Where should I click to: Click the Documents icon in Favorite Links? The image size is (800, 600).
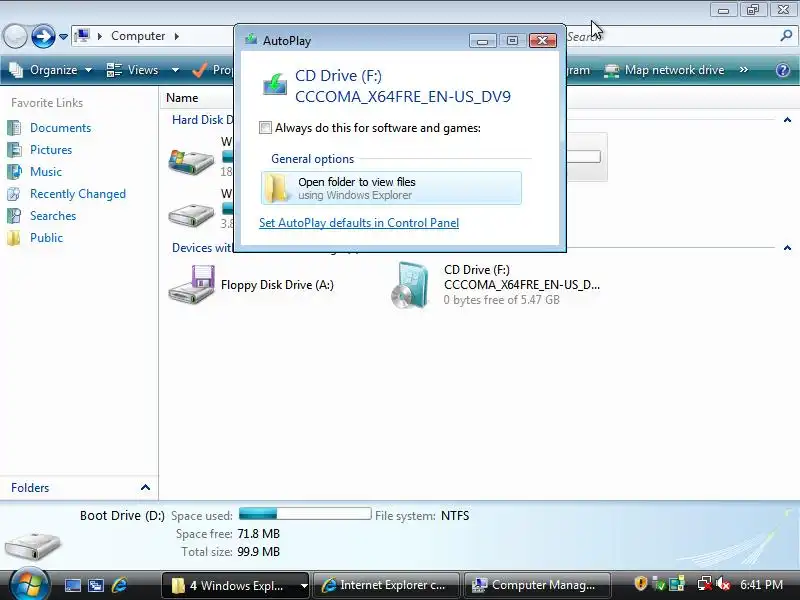click(x=14, y=128)
